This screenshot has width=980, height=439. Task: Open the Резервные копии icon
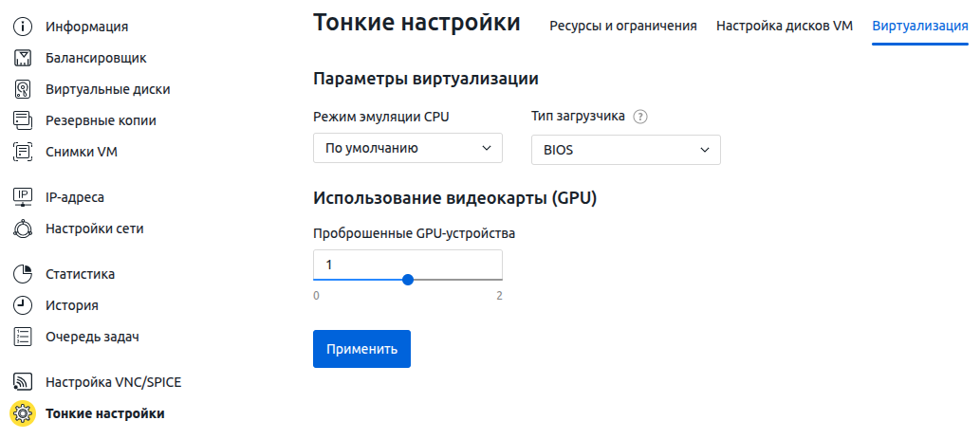pos(23,120)
